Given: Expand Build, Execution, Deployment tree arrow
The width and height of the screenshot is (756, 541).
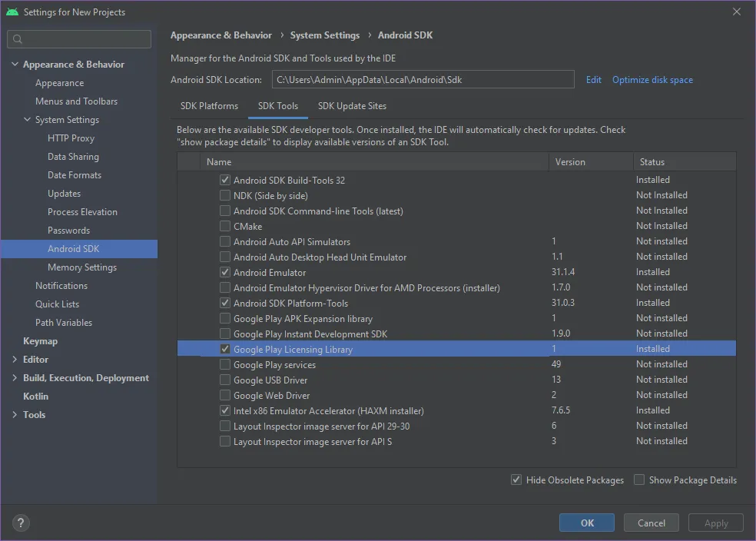Looking at the screenshot, I should 15,377.
